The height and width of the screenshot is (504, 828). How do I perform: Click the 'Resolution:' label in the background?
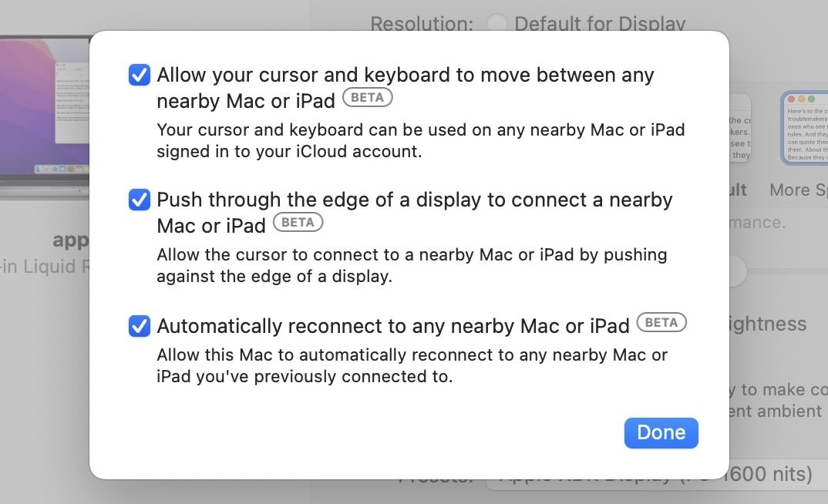pyautogui.click(x=421, y=24)
